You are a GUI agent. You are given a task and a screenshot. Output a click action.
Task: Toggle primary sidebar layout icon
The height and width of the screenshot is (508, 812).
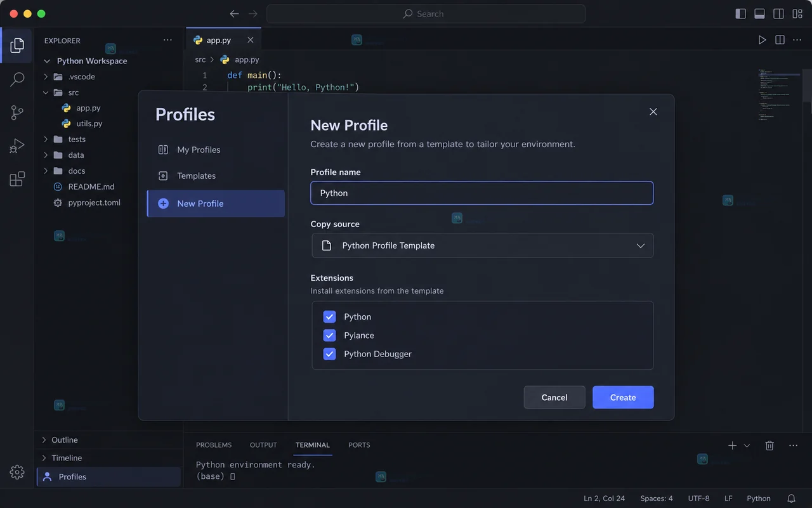[740, 14]
